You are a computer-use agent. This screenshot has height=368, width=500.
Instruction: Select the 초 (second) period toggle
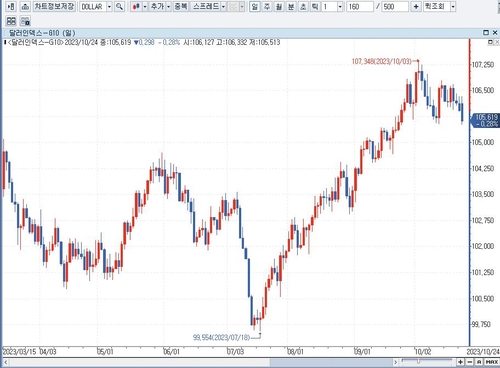point(303,6)
